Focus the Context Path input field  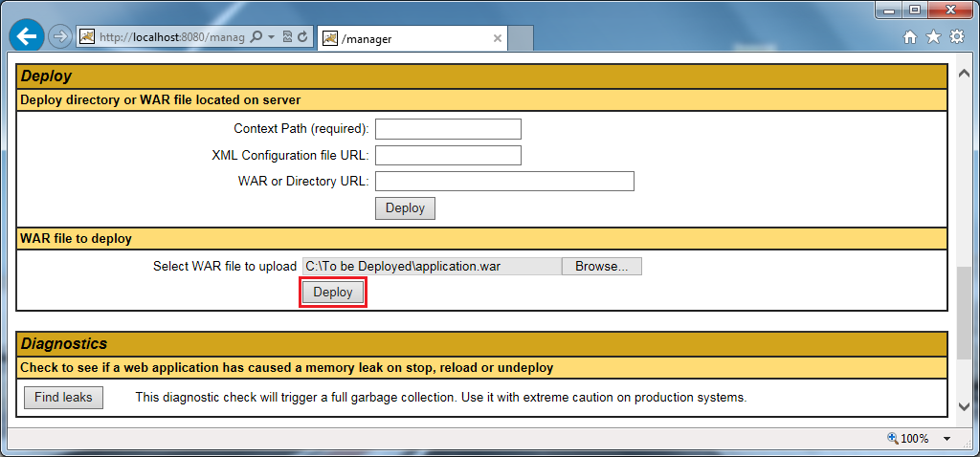(448, 129)
